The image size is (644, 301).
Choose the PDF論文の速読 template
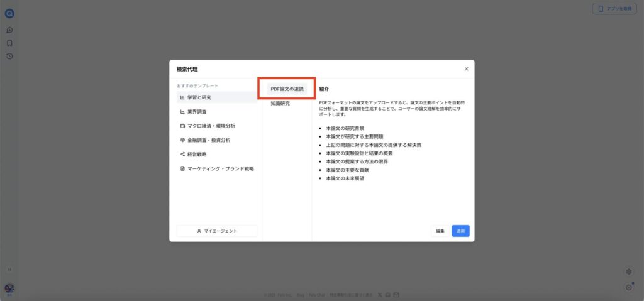coord(287,89)
